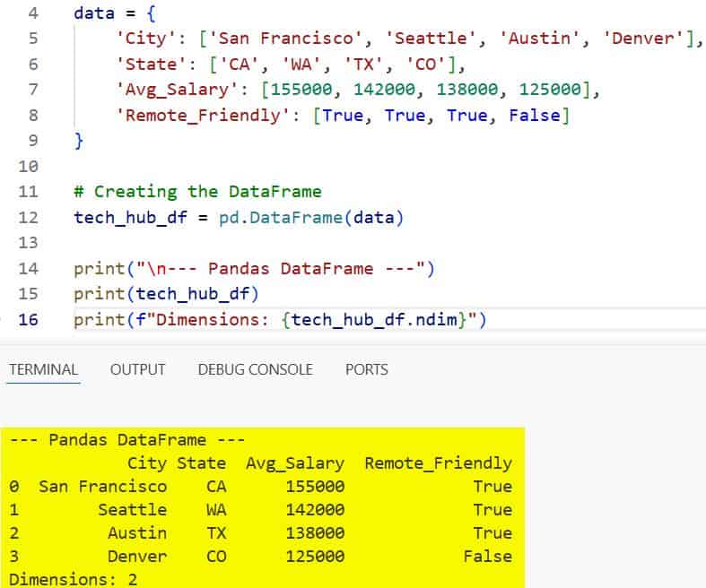Image resolution: width=706 pixels, height=588 pixels.
Task: Switch to the TERMINAL tab
Action: pos(43,370)
